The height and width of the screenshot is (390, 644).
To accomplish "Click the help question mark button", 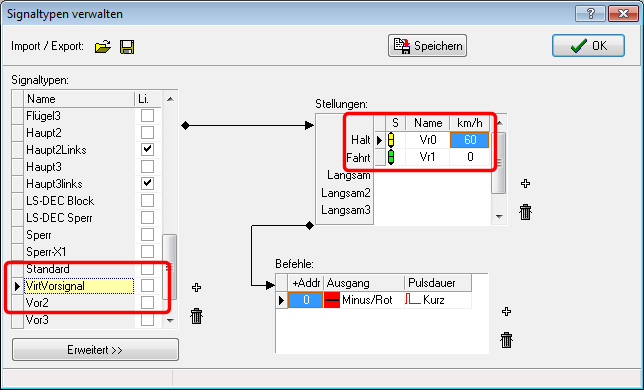I will click(590, 14).
